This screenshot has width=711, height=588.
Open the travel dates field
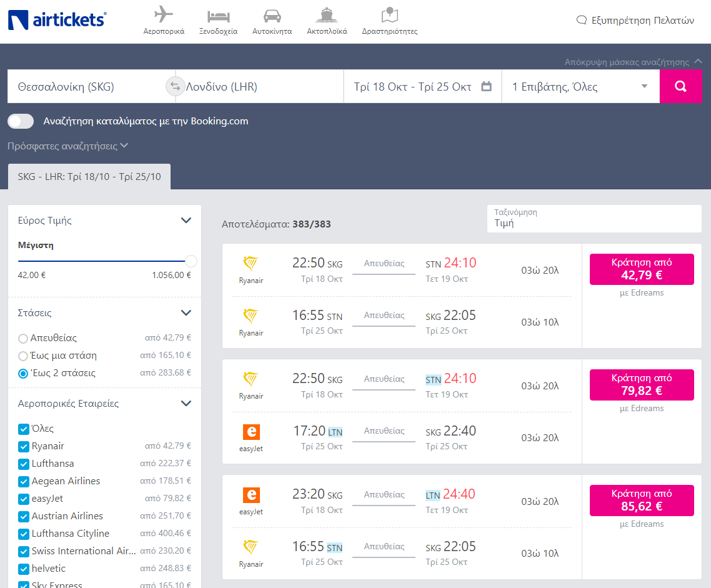(x=422, y=86)
